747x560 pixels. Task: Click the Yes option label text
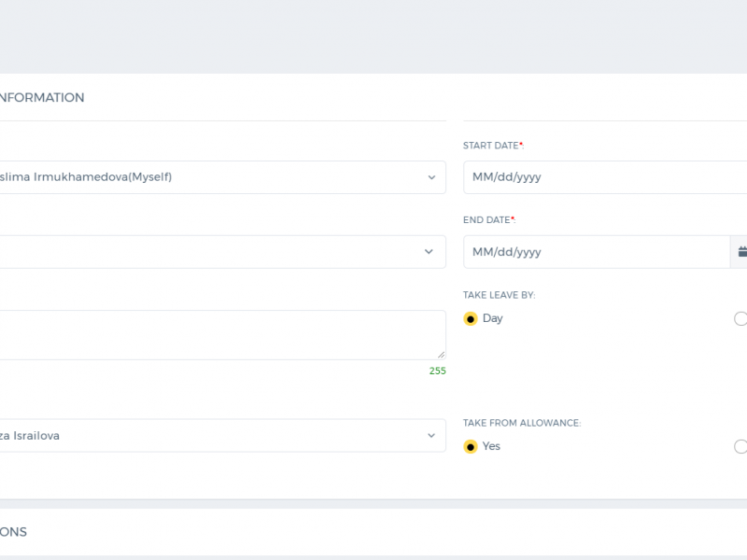491,446
